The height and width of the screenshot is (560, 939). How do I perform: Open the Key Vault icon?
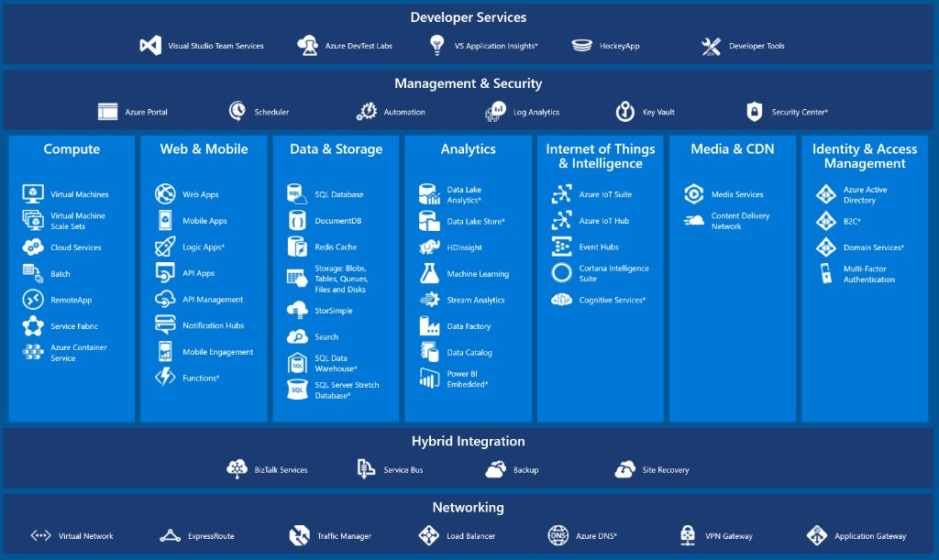tap(624, 111)
